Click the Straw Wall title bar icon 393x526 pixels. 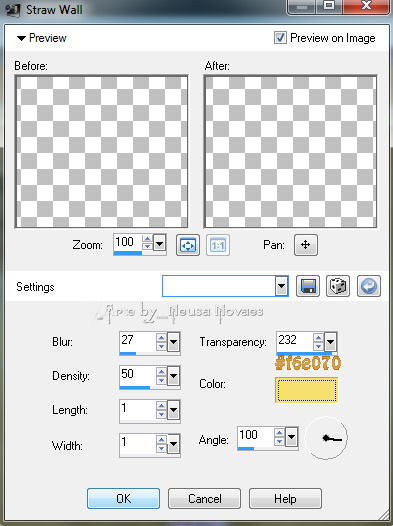pos(13,9)
